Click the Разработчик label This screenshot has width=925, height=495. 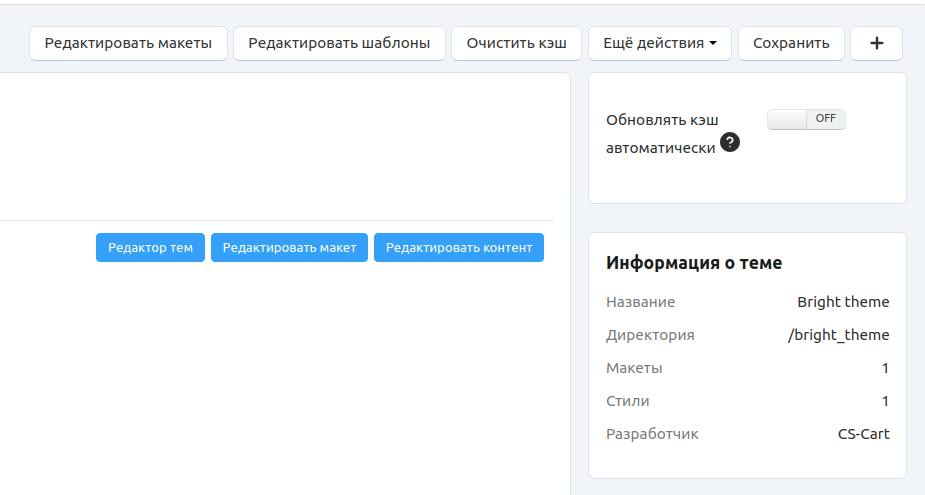tap(652, 434)
